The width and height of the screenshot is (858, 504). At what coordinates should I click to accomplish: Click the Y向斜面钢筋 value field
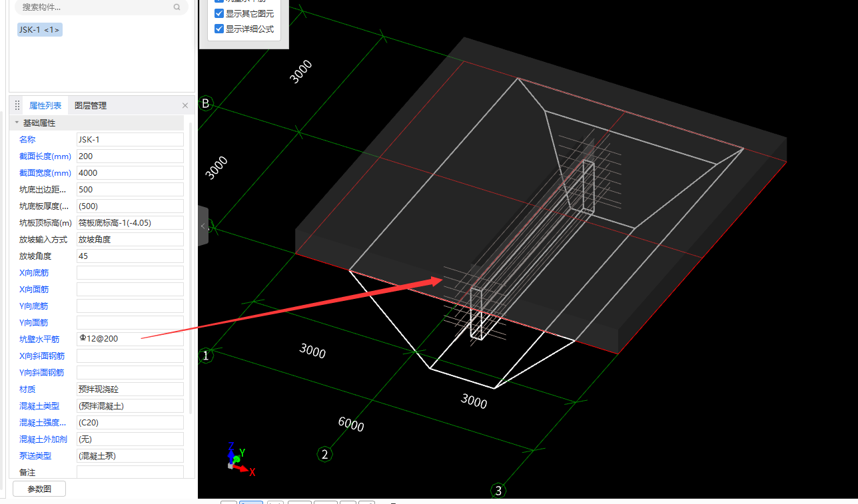click(130, 372)
